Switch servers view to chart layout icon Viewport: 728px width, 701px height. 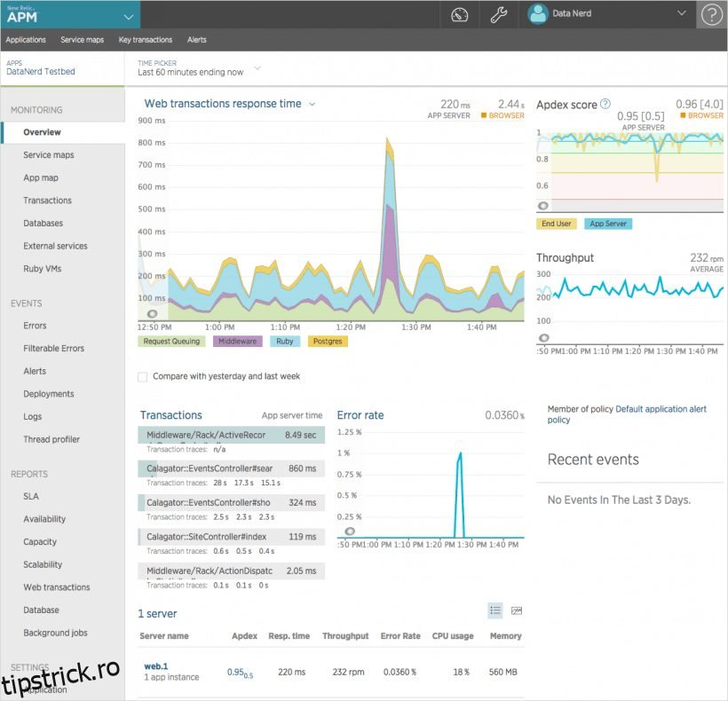[x=517, y=610]
